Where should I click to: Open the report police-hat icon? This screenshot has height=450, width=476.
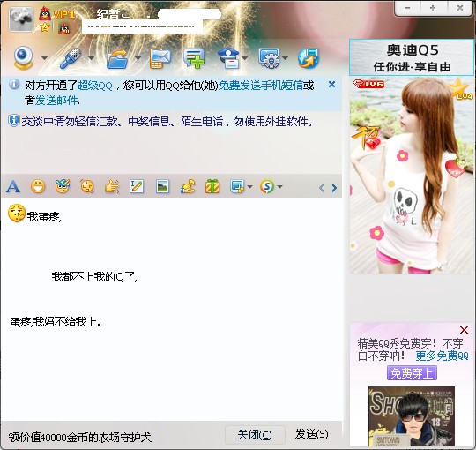tap(229, 58)
